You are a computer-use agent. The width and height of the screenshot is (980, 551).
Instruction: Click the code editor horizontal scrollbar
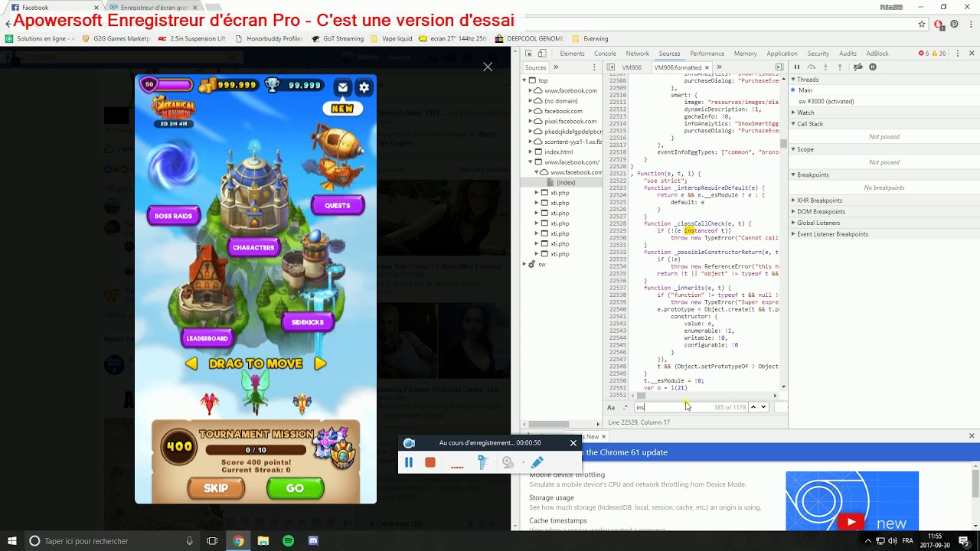[639, 396]
